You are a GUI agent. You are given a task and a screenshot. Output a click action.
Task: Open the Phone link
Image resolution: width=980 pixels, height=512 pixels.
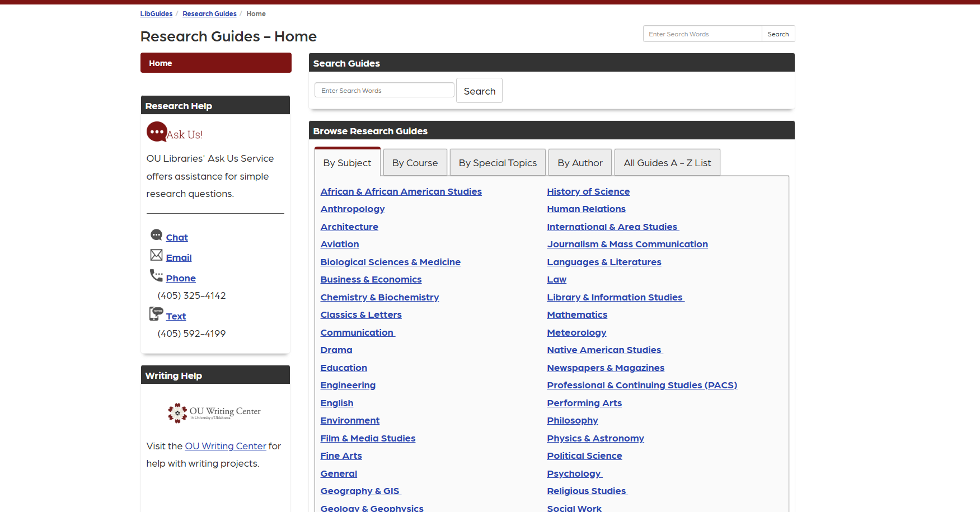click(181, 278)
